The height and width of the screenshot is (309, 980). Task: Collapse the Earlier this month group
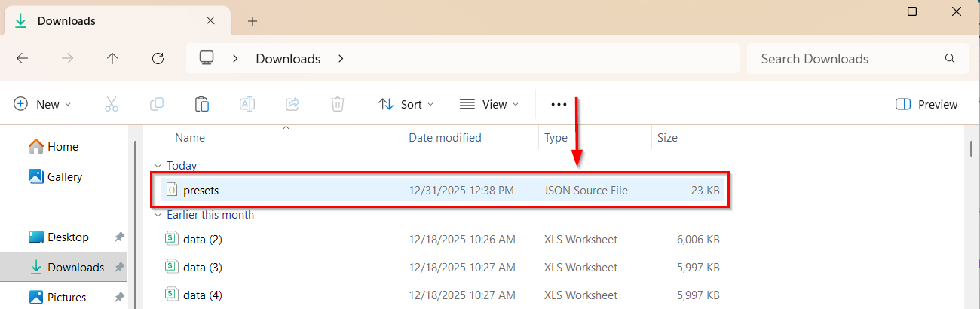(158, 215)
